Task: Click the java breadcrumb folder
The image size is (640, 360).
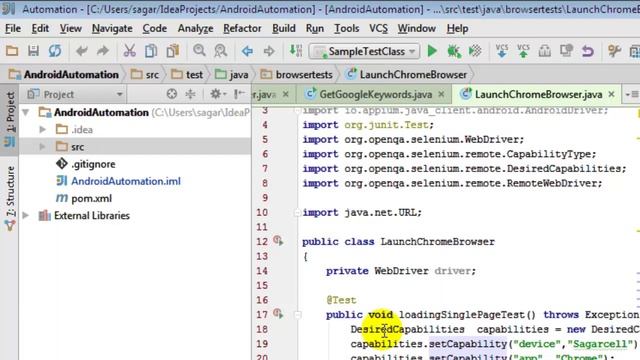Action: coord(232,75)
